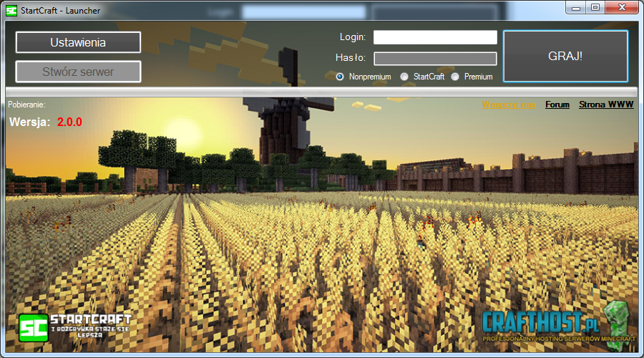
Task: Click the version number 2.0.0
Action: 69,122
